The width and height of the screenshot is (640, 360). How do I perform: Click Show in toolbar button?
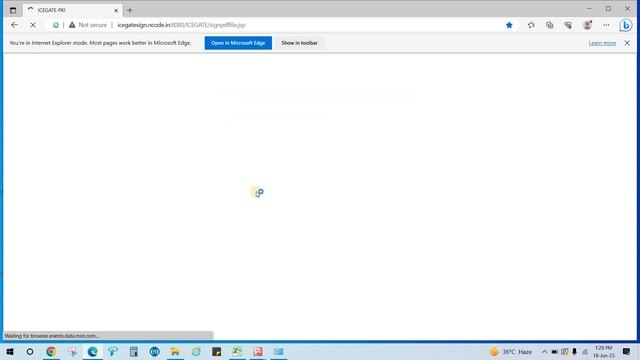(x=299, y=43)
